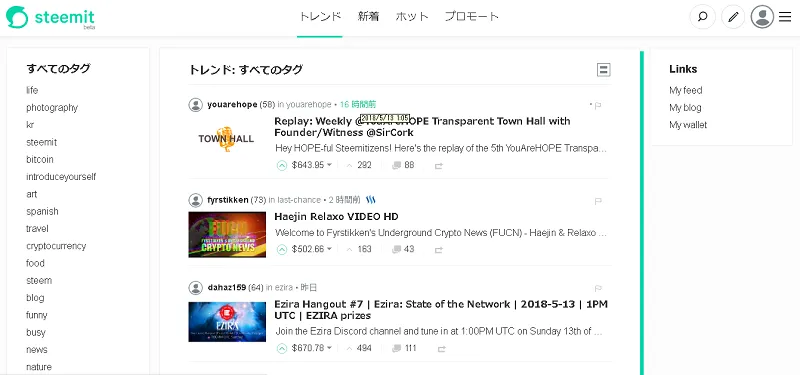Open the hamburger menu icon
800x375 pixels.
pos(785,17)
